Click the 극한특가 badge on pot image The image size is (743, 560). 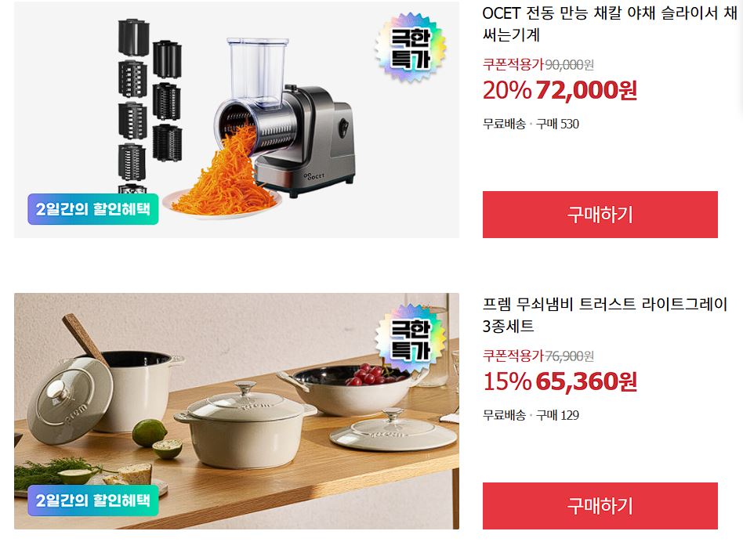click(x=411, y=339)
